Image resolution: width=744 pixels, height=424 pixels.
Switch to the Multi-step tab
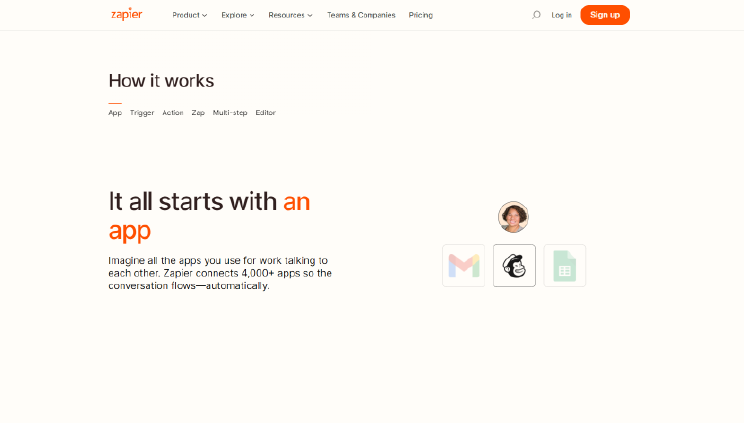[230, 113]
